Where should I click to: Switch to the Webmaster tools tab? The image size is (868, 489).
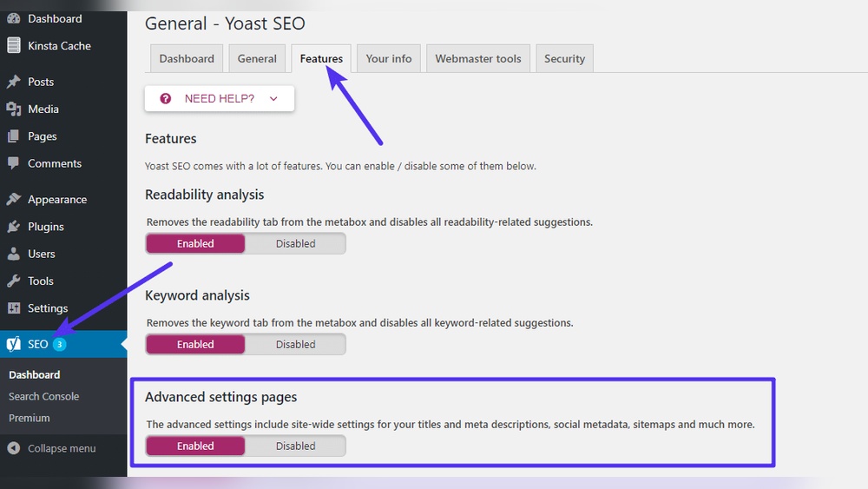point(478,59)
